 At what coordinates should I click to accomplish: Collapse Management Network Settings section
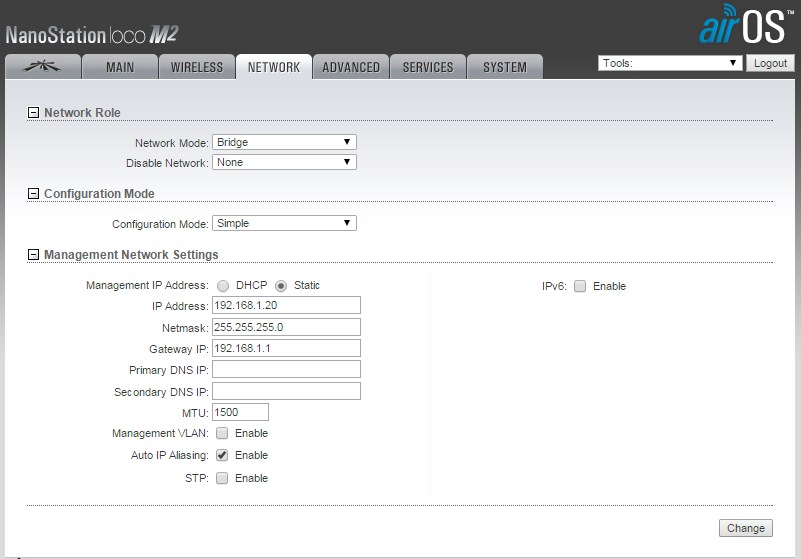tap(33, 254)
